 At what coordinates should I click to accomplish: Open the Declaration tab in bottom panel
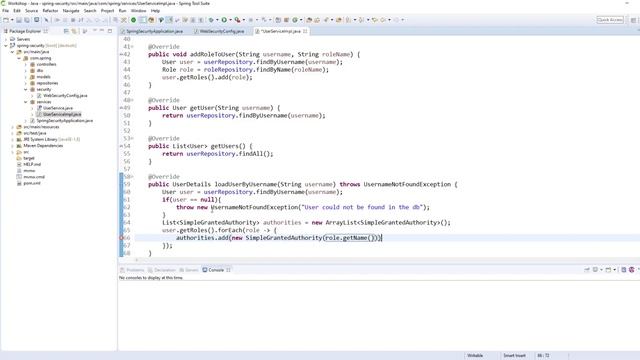click(162, 270)
